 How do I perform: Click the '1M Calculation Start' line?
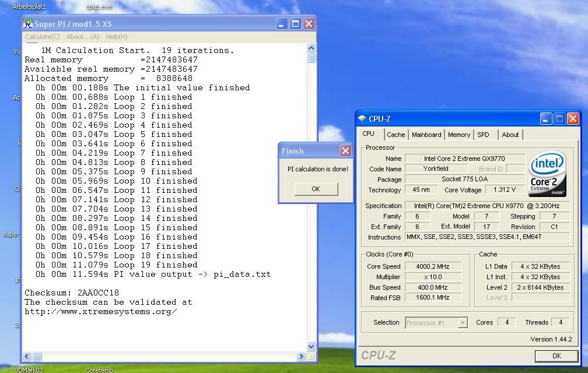click(x=137, y=50)
